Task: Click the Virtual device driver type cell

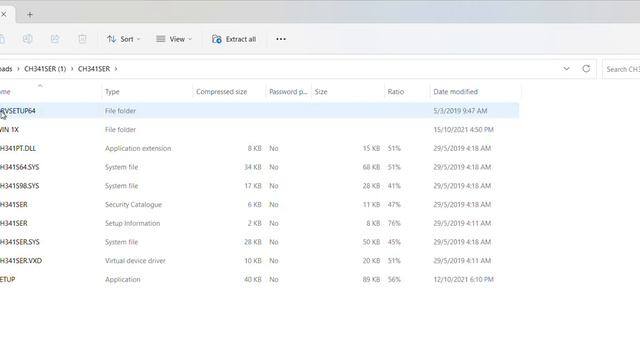Action: pos(135,261)
